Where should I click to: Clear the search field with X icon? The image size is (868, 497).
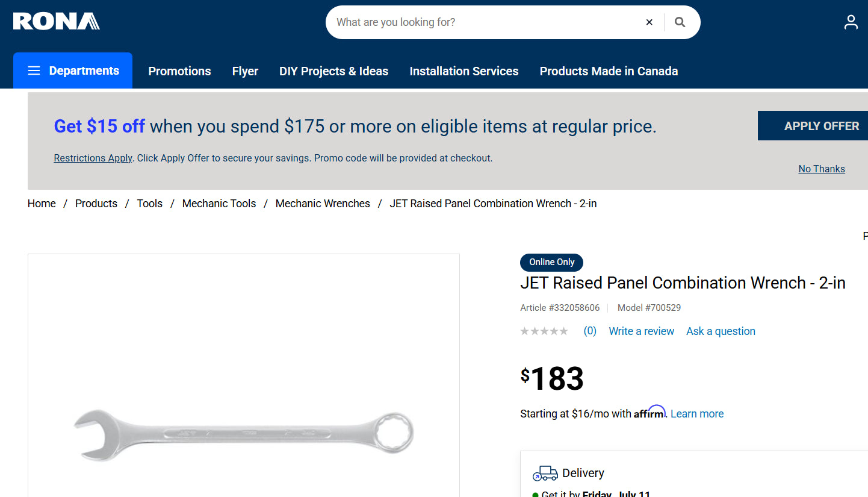pyautogui.click(x=649, y=22)
